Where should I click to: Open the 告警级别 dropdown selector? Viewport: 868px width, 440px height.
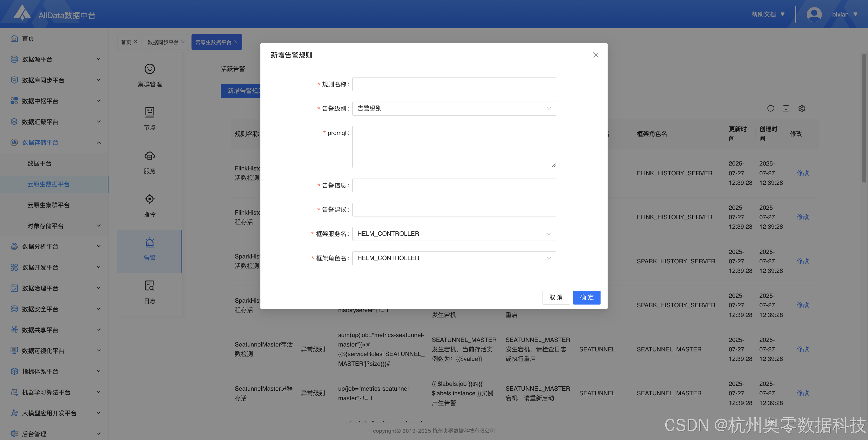[454, 108]
